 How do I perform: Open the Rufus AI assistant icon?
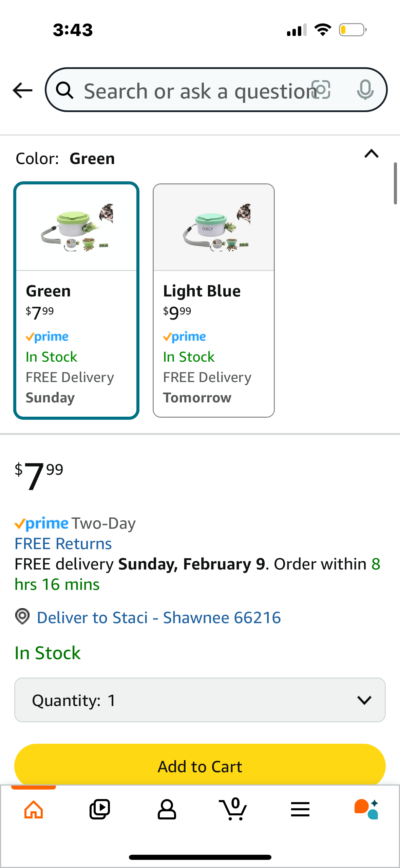pyautogui.click(x=366, y=809)
